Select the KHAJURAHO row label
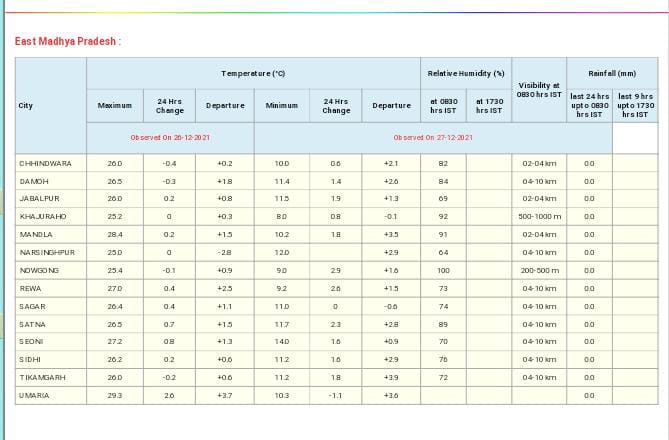 point(42,216)
